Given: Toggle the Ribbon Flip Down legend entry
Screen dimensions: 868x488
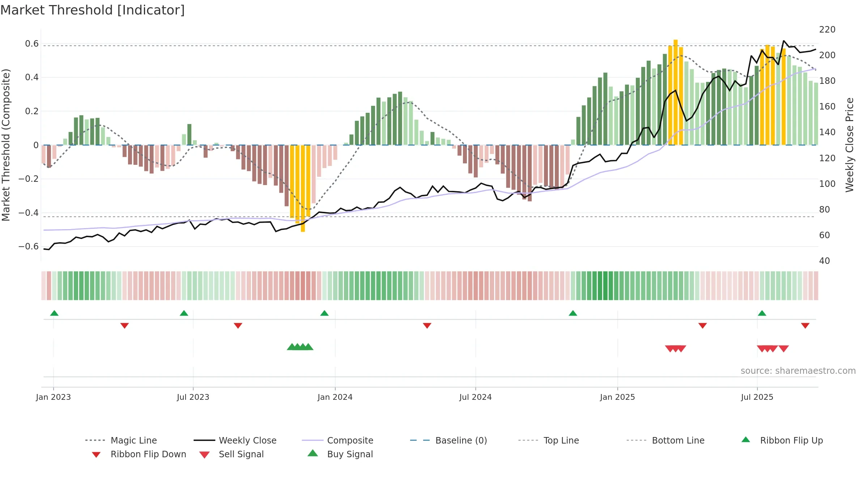Looking at the screenshot, I should pos(139,454).
